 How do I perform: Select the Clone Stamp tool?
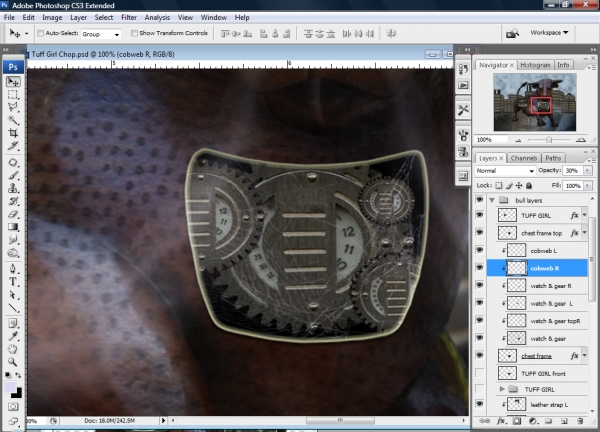click(x=13, y=188)
